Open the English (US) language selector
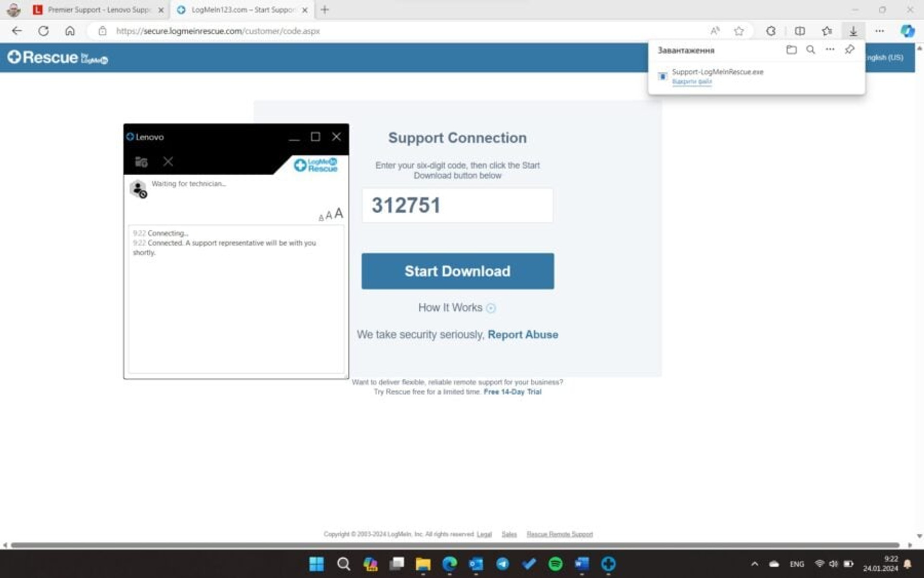Viewport: 924px width, 578px height. coord(885,57)
